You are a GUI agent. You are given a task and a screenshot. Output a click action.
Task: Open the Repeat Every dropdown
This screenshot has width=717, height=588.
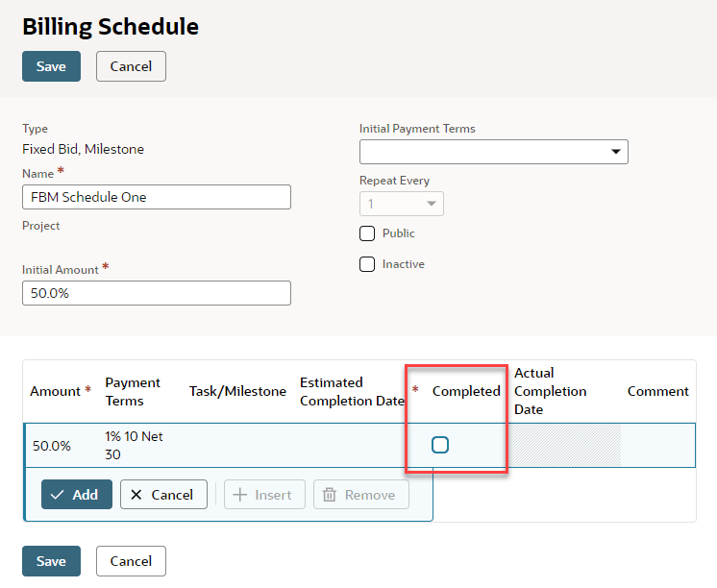[402, 204]
